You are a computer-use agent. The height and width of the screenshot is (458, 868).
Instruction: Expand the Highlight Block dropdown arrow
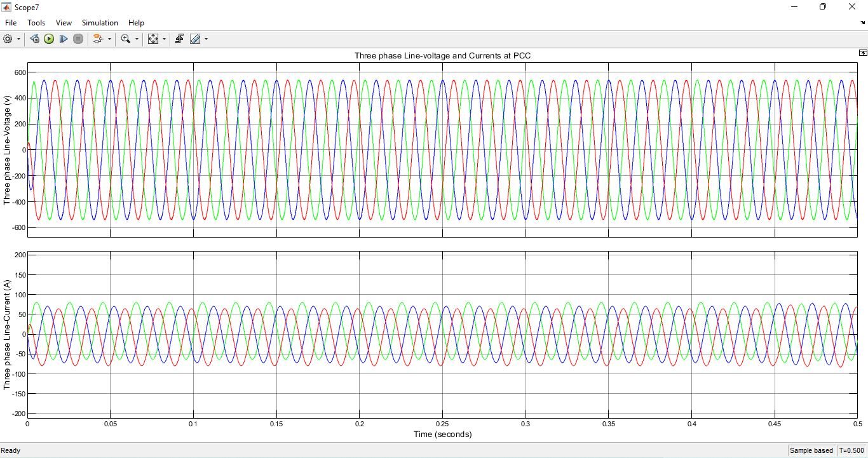pyautogui.click(x=109, y=39)
